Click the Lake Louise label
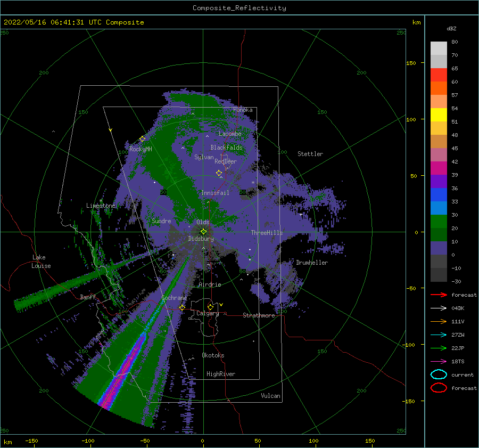Image resolution: width=479 pixels, height=448 pixels. (41, 262)
